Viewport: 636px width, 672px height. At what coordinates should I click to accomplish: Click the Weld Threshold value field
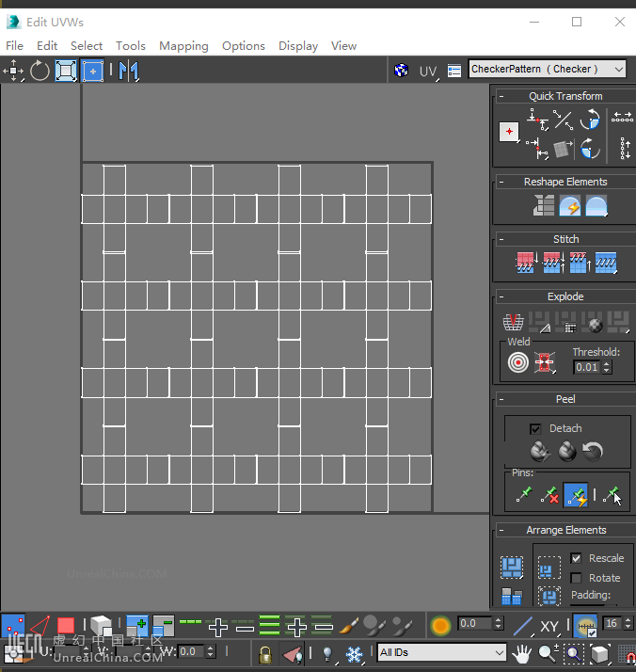pyautogui.click(x=587, y=367)
